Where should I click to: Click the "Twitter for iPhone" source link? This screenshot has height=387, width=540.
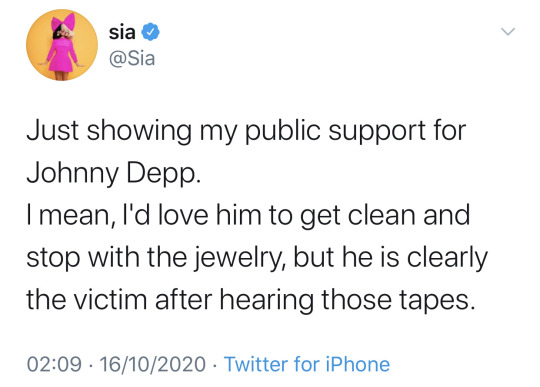click(x=307, y=364)
